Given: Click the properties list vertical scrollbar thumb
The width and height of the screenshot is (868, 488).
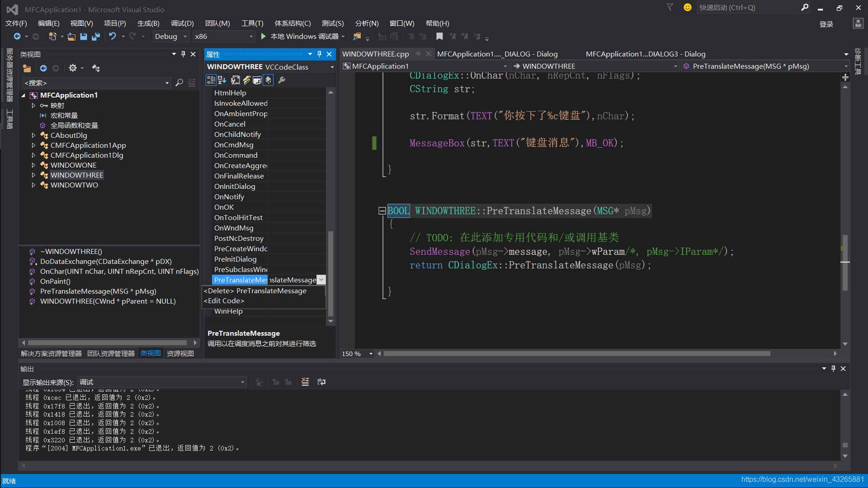Looking at the screenshot, I should [330, 273].
